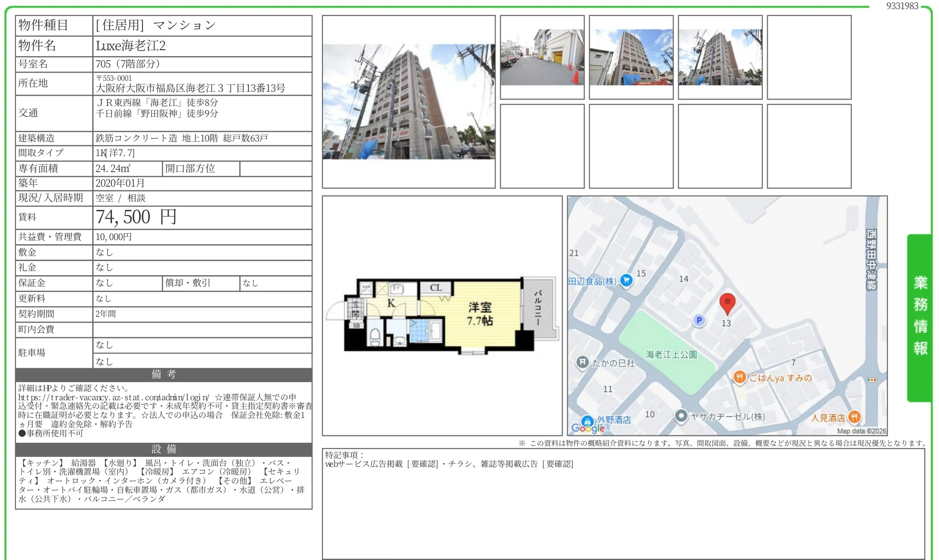Click the 設備 section header bar

[164, 449]
